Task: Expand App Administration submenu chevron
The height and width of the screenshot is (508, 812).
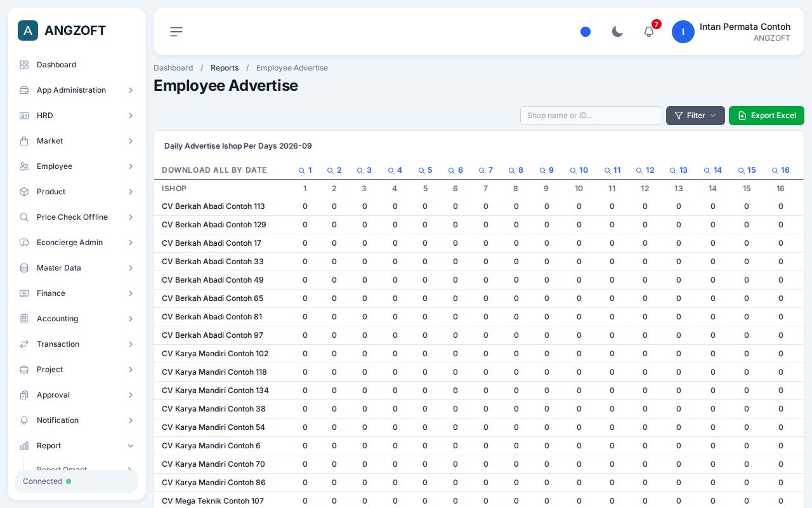Action: [x=131, y=90]
